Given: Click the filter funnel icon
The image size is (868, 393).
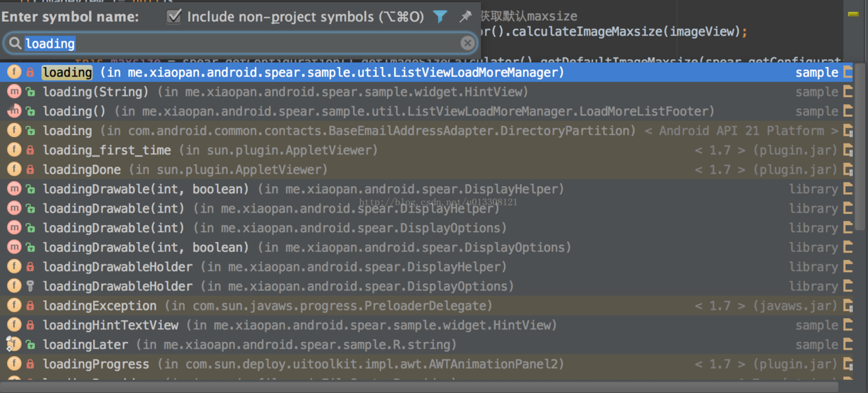Looking at the screenshot, I should point(440,17).
